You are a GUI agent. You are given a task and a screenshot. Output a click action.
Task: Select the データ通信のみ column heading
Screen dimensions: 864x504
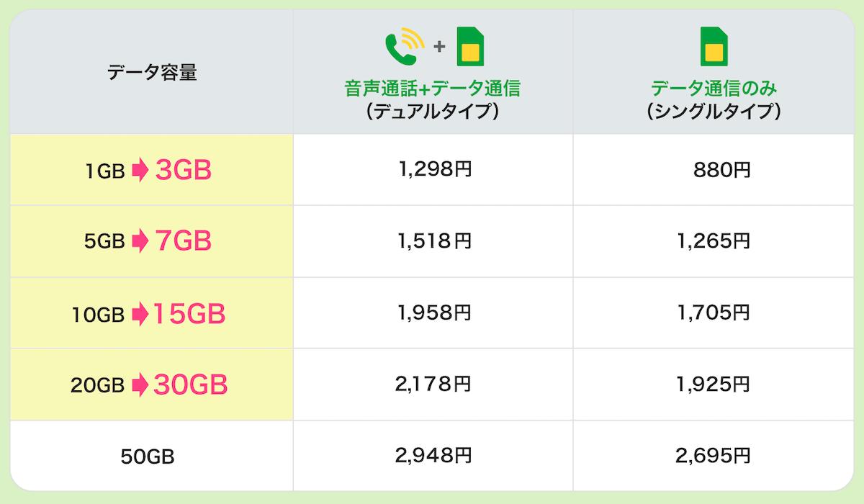(714, 89)
